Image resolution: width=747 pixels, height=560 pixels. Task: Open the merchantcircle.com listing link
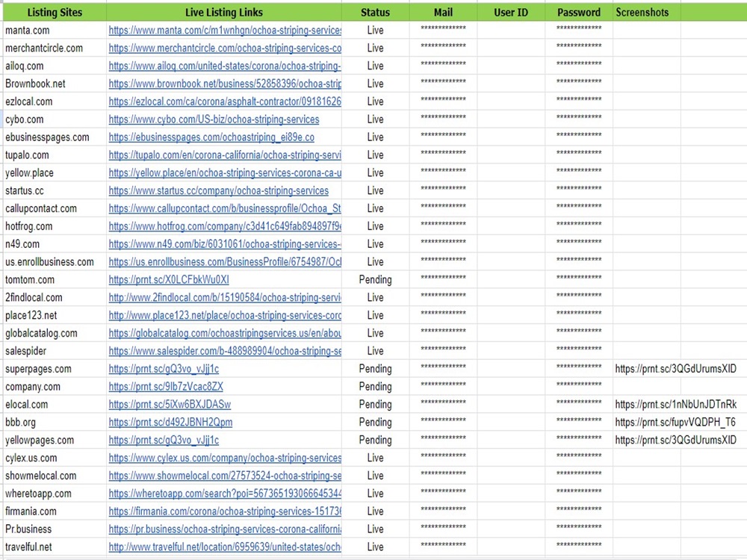[225, 48]
